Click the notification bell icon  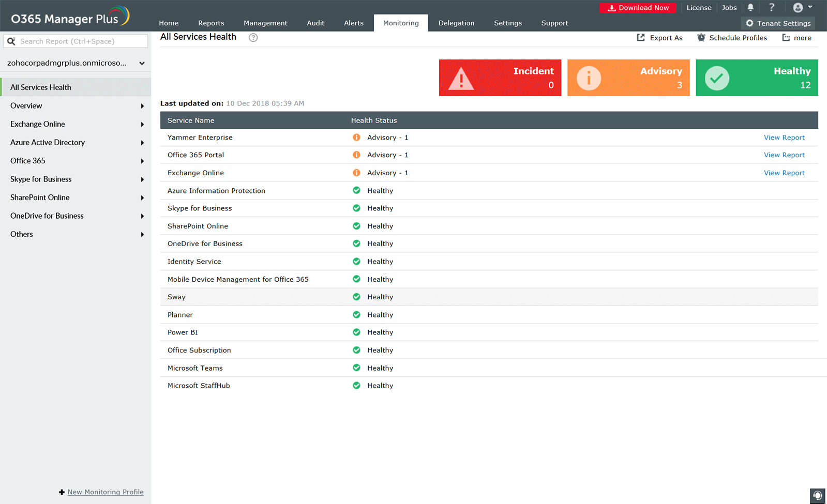click(750, 7)
